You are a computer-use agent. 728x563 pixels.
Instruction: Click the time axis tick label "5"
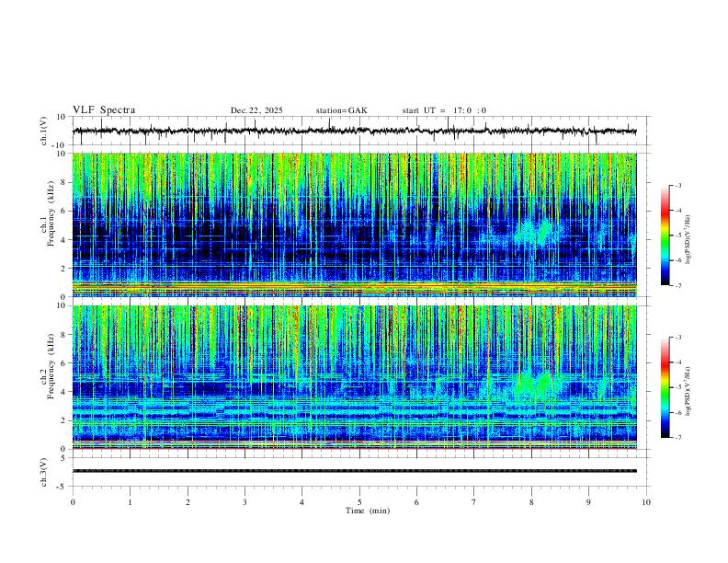[359, 502]
